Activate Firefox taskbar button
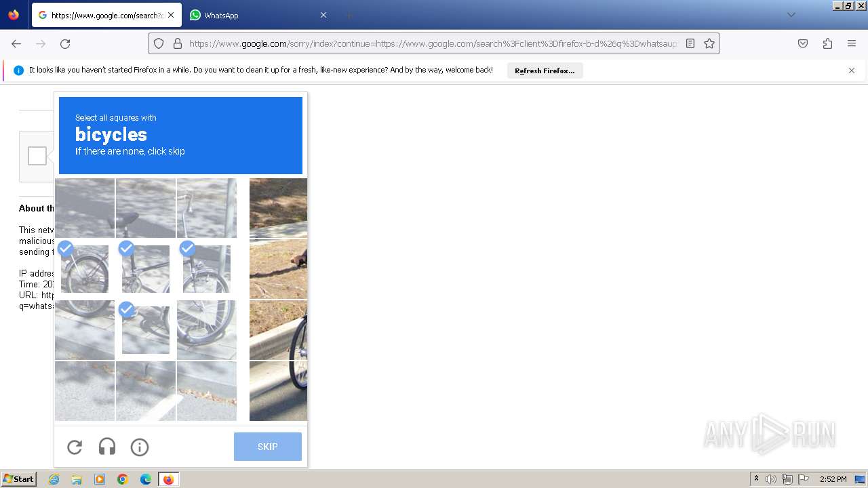The height and width of the screenshot is (488, 868). click(x=168, y=479)
